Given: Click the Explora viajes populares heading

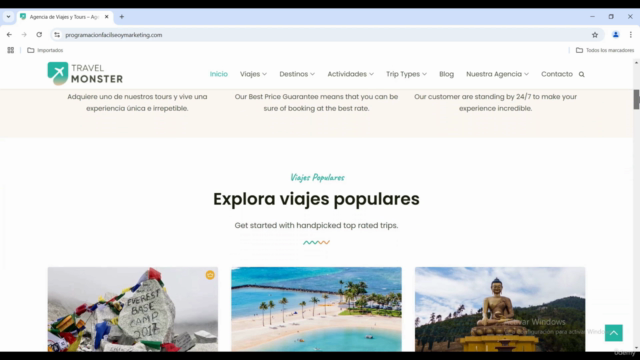Looking at the screenshot, I should (x=316, y=199).
